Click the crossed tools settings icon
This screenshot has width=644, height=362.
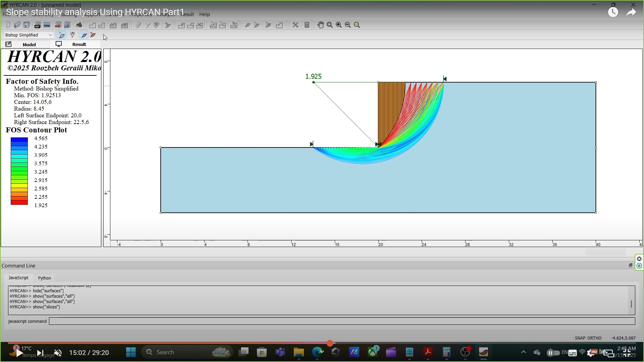pyautogui.click(x=296, y=25)
